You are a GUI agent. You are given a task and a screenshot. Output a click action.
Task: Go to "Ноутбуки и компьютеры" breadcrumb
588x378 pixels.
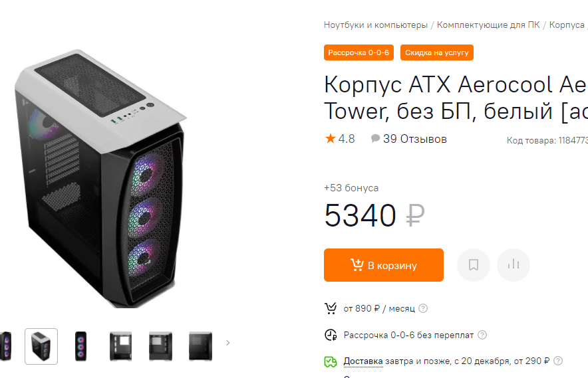click(x=376, y=25)
